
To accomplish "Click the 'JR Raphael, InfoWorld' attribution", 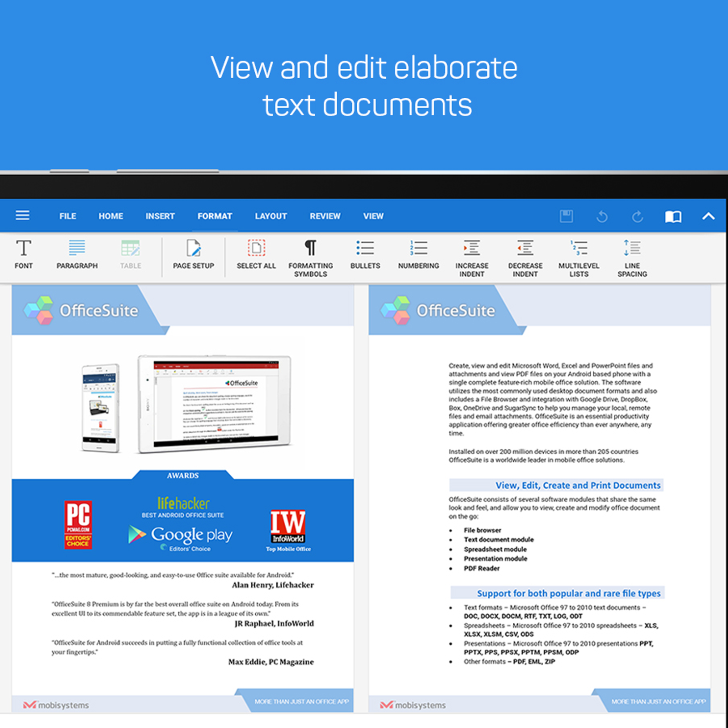I will click(x=274, y=623).
